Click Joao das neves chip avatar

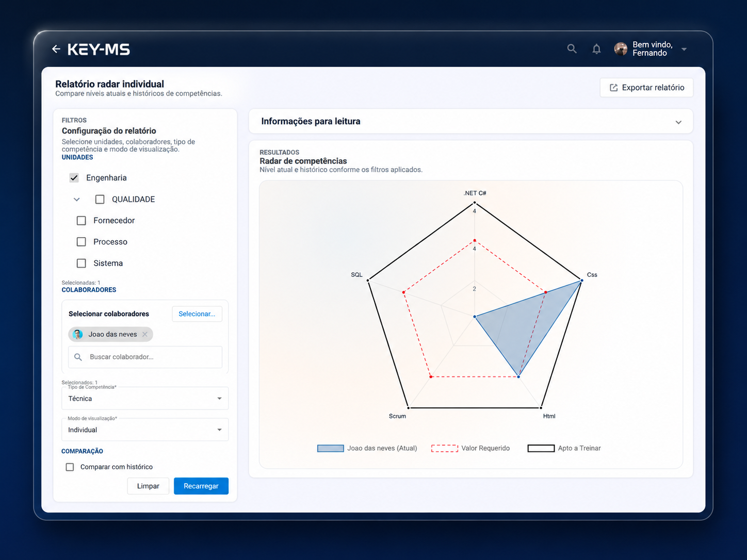click(x=78, y=334)
